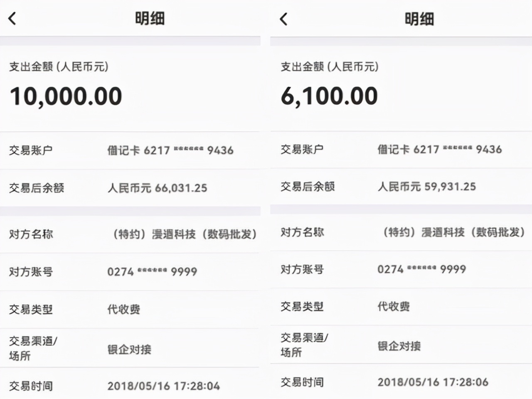The image size is (532, 399).
Task: Click 支出金额 label above 10,000.00
Action: pos(59,66)
